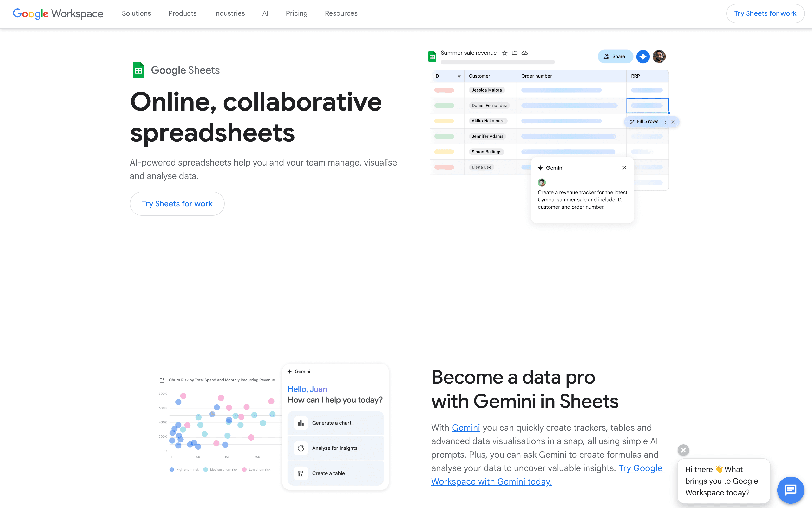Click the Create a table icon

[x=301, y=473]
